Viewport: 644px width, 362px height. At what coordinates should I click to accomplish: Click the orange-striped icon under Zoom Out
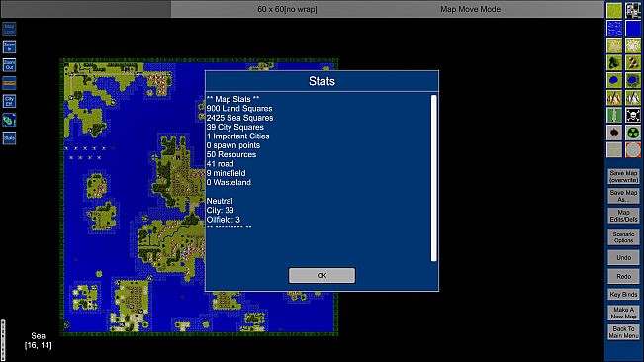[x=9, y=83]
